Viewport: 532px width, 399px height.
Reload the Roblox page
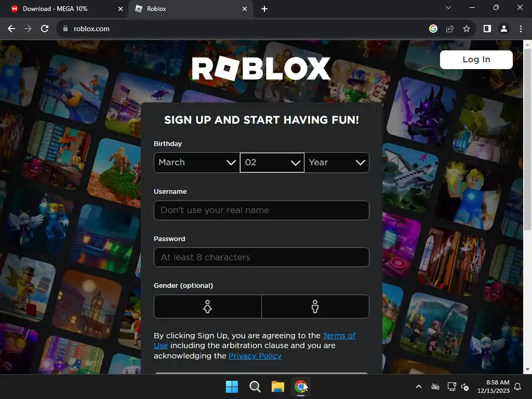click(x=45, y=29)
